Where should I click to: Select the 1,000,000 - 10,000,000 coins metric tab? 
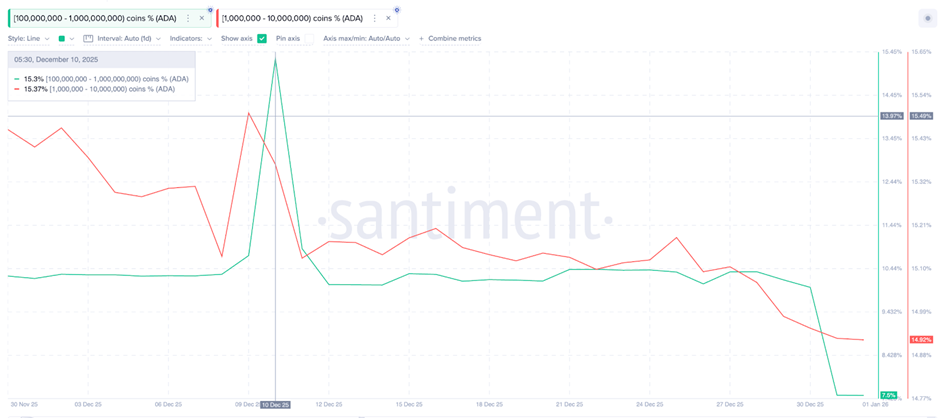(x=292, y=18)
